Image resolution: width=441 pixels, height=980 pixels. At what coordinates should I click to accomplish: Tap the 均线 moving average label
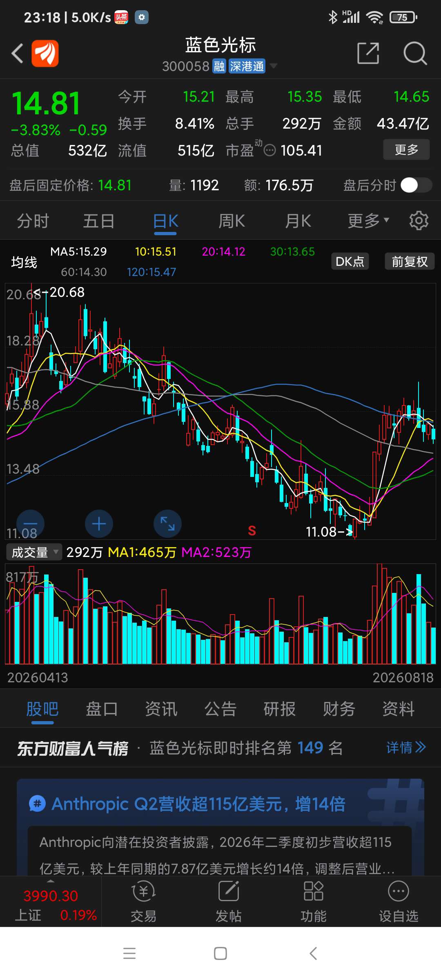(x=24, y=262)
